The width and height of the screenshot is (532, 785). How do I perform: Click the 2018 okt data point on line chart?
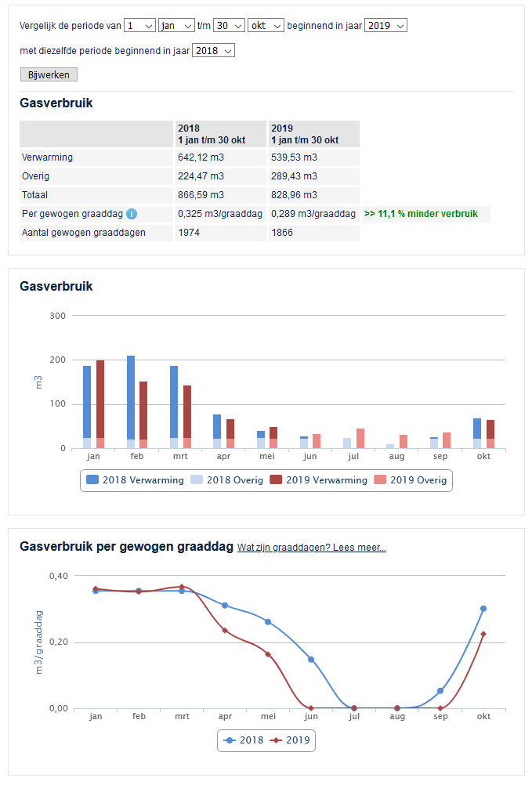click(483, 609)
